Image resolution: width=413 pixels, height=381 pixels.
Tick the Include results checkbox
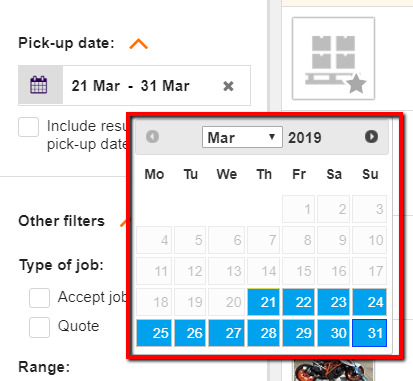(x=29, y=127)
